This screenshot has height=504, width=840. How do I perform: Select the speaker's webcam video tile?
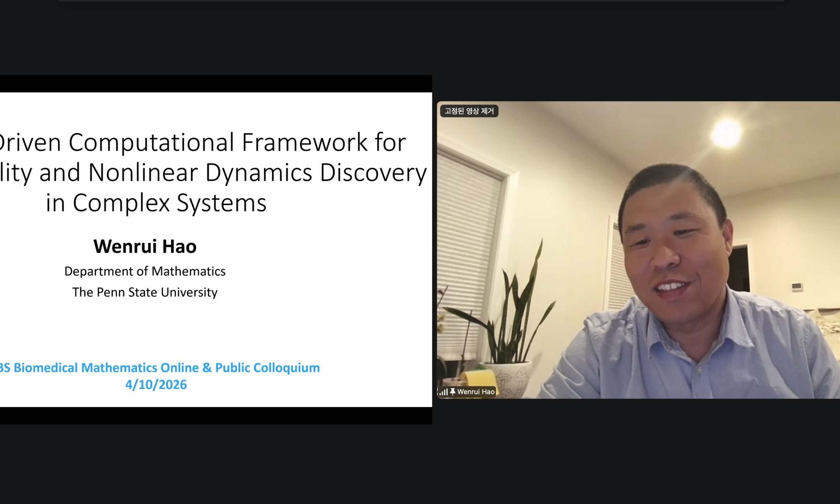coord(638,250)
